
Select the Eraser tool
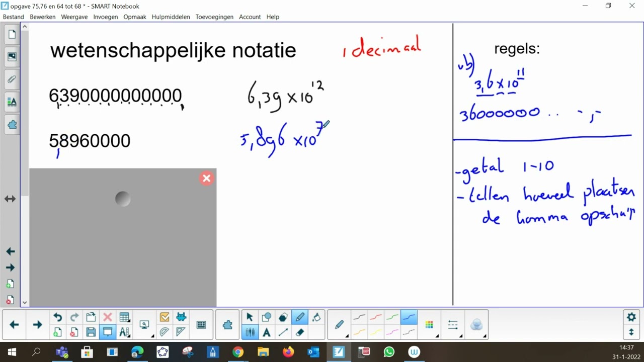[300, 332]
